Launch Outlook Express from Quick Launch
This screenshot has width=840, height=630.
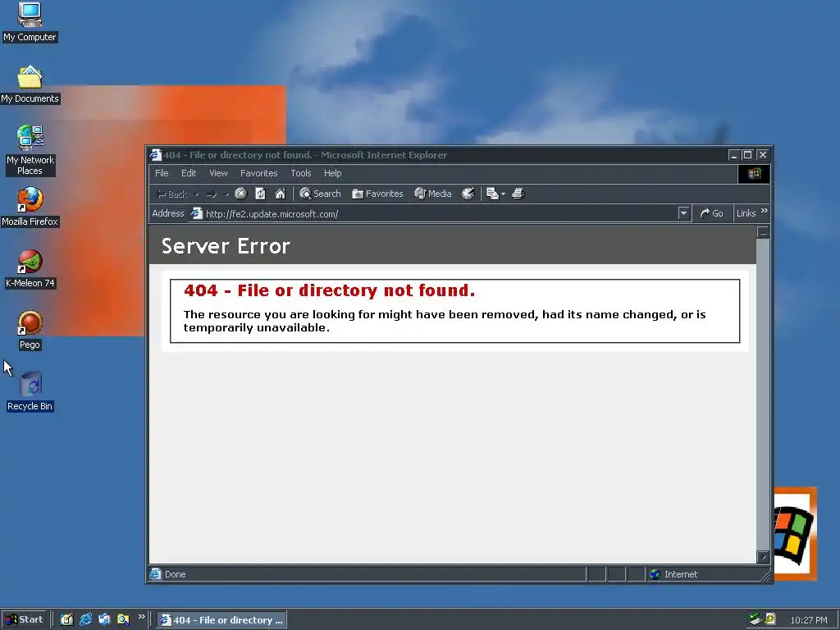coord(104,619)
